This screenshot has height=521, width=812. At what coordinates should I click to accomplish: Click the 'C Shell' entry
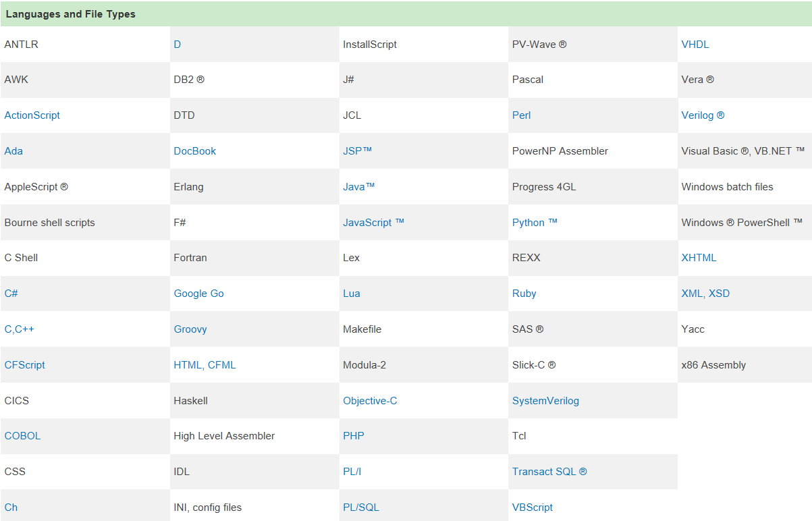tap(85, 258)
